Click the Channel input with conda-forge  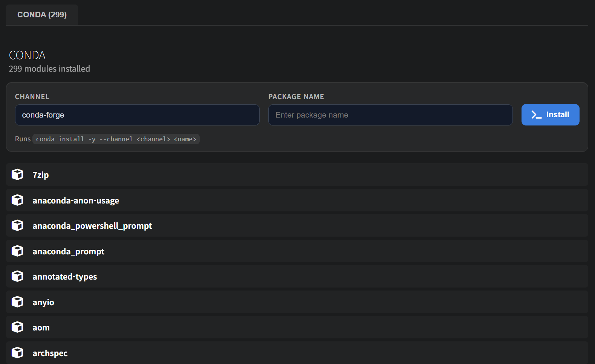[x=137, y=115]
